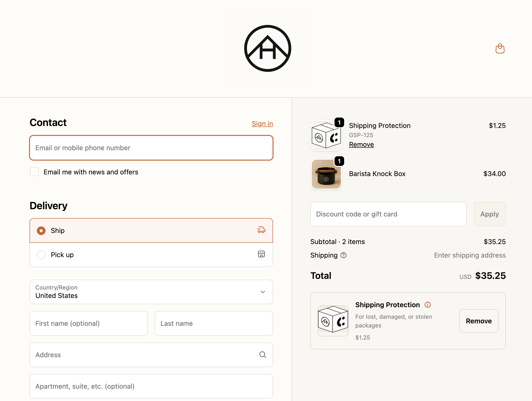Open the Country/Region dropdown
Viewport: 532px width, 401px height.
tap(151, 292)
